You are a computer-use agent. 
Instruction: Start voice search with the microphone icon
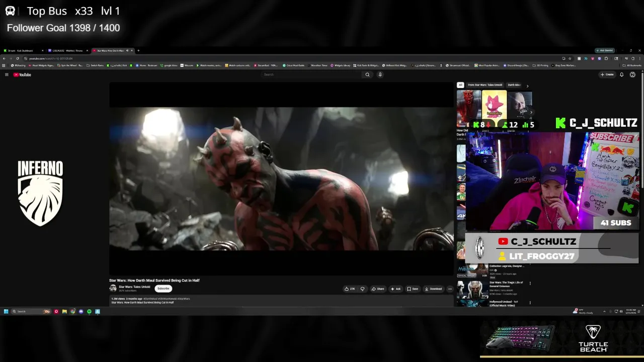tap(380, 74)
